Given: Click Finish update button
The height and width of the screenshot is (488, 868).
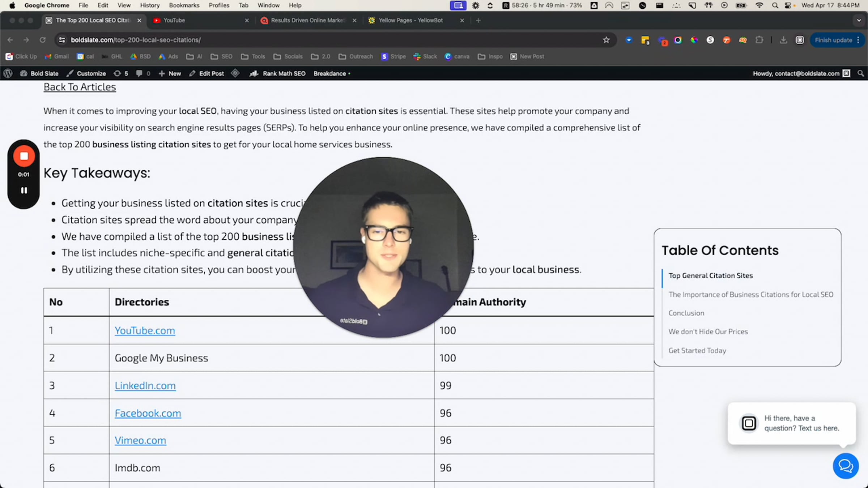Looking at the screenshot, I should click(833, 40).
